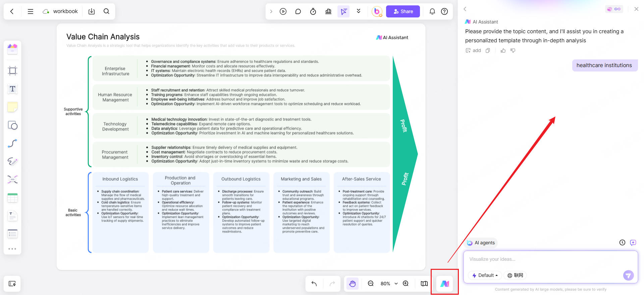Undo the last action
This screenshot has width=644, height=295.
click(x=314, y=284)
